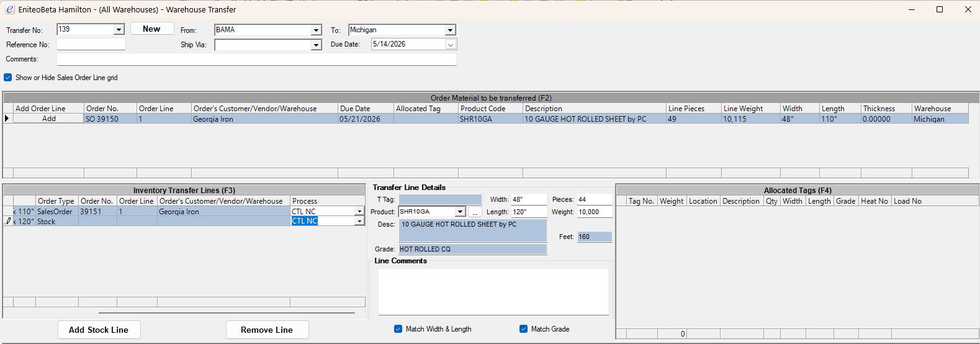Open the Transfer No dropdown

[119, 30]
